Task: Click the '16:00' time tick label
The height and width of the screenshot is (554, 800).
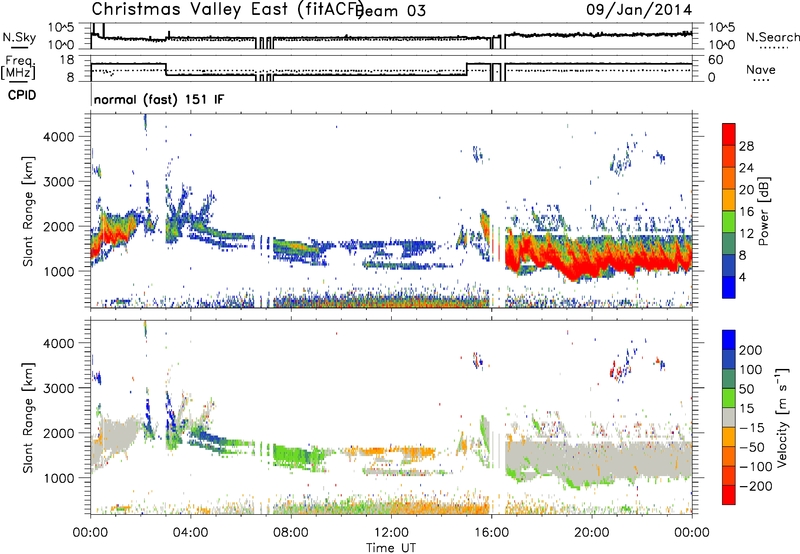Action: point(491,533)
